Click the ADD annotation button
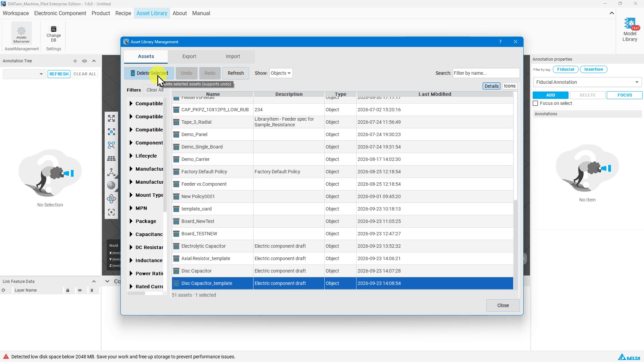Image resolution: width=644 pixels, height=362 pixels. pos(550,95)
